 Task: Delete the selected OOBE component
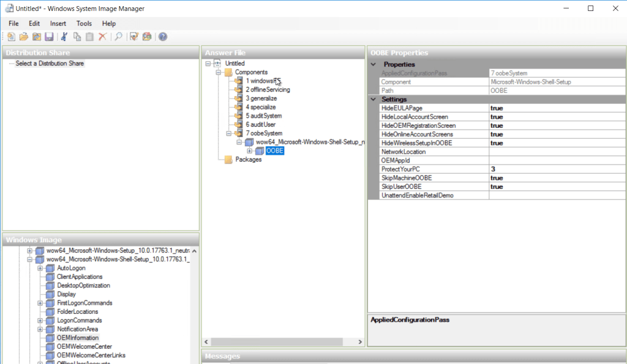pyautogui.click(x=102, y=37)
